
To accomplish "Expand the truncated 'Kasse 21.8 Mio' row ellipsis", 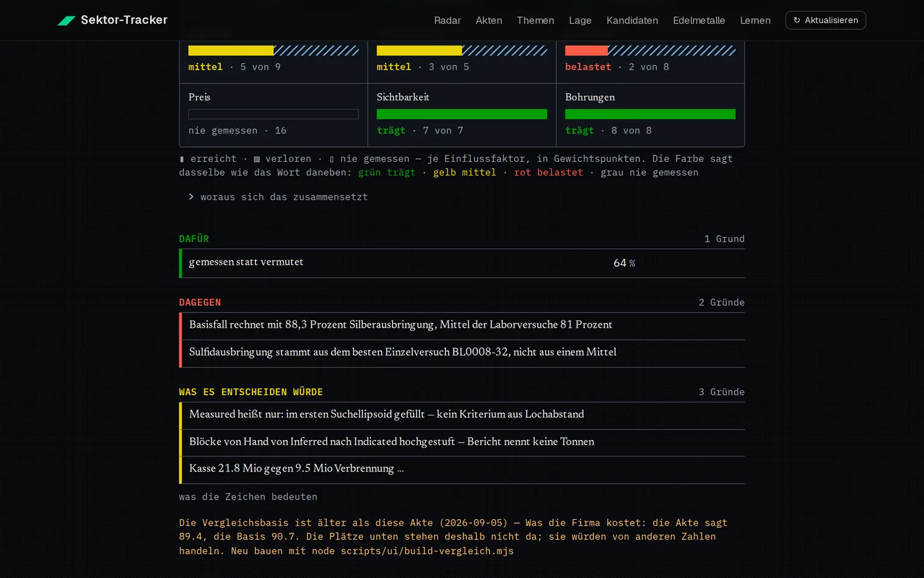I will click(x=400, y=468).
